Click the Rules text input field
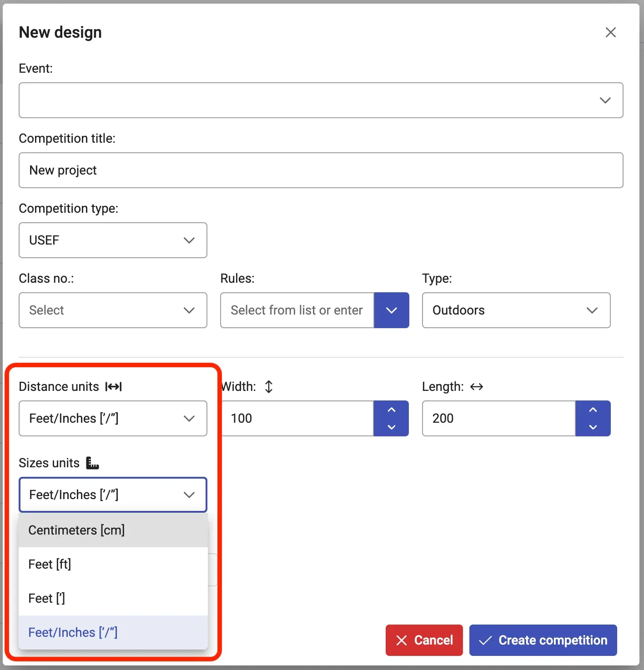 click(297, 310)
